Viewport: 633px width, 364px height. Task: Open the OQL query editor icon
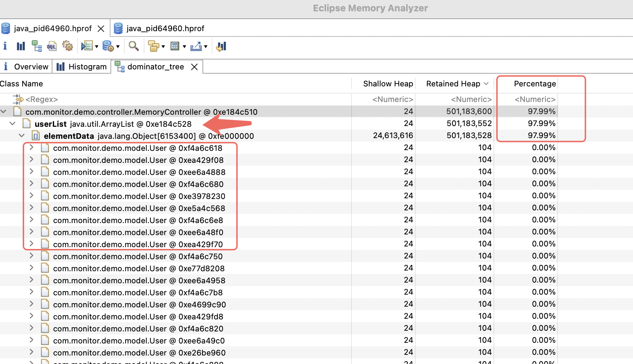[x=52, y=46]
